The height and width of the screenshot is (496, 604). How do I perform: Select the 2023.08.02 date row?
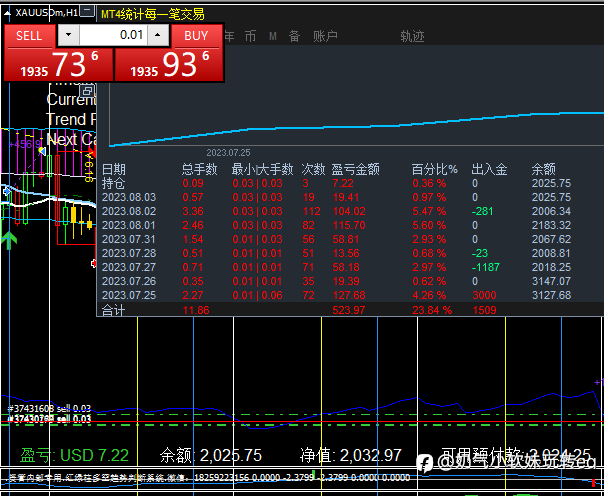[x=129, y=211]
